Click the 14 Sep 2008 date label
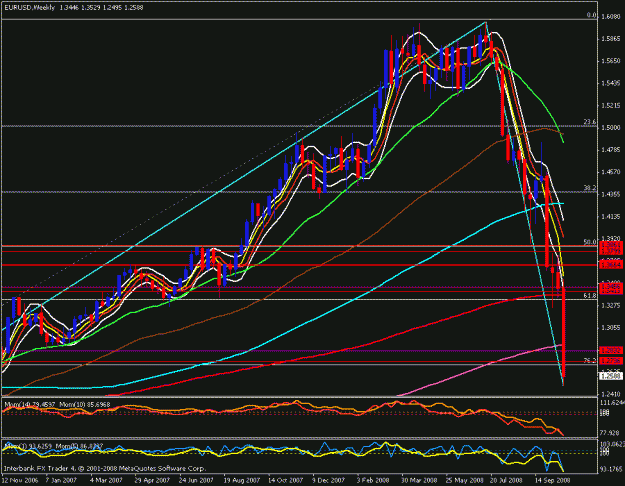This screenshot has width=625, height=486. tap(552, 480)
